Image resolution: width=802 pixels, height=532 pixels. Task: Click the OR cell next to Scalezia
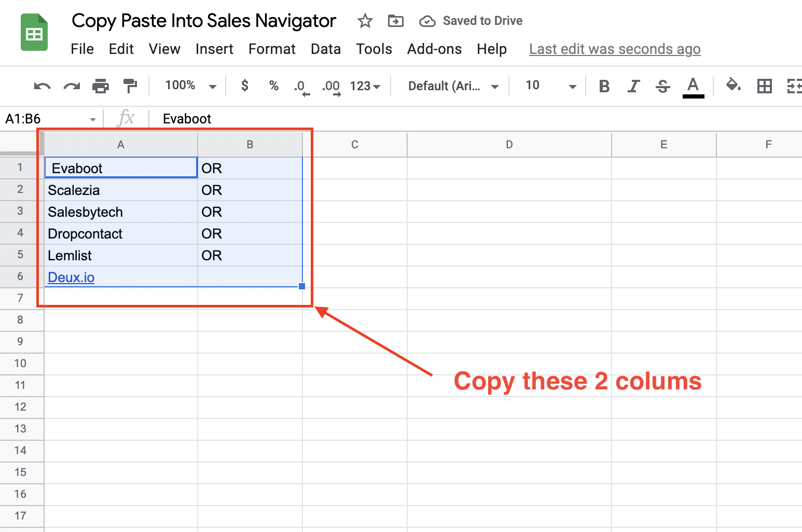click(x=250, y=190)
